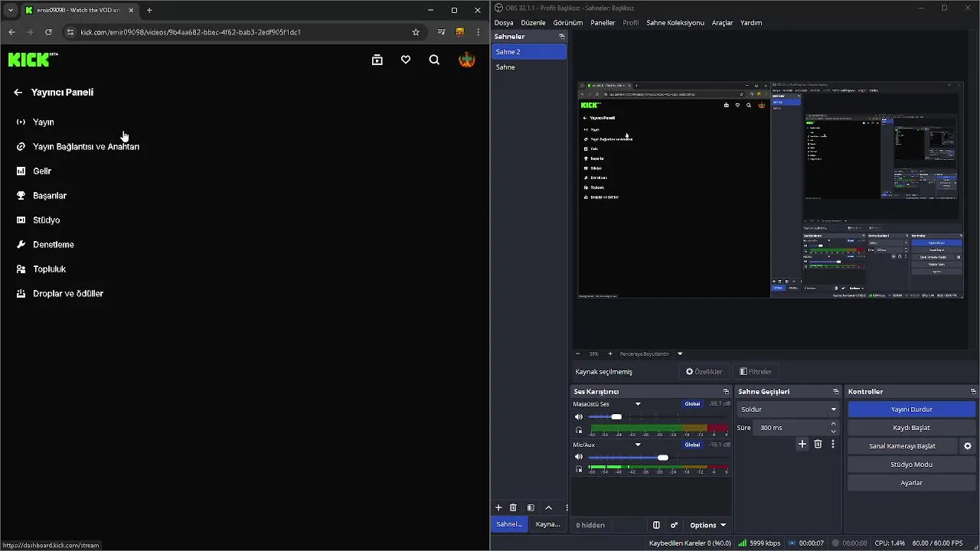This screenshot has width=980, height=551.
Task: Move scene up with arrow icon
Action: point(548,507)
